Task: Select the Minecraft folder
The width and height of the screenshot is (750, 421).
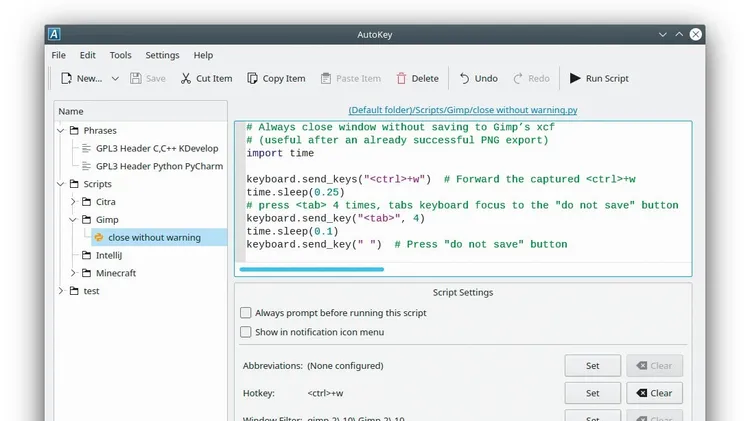Action: (116, 273)
